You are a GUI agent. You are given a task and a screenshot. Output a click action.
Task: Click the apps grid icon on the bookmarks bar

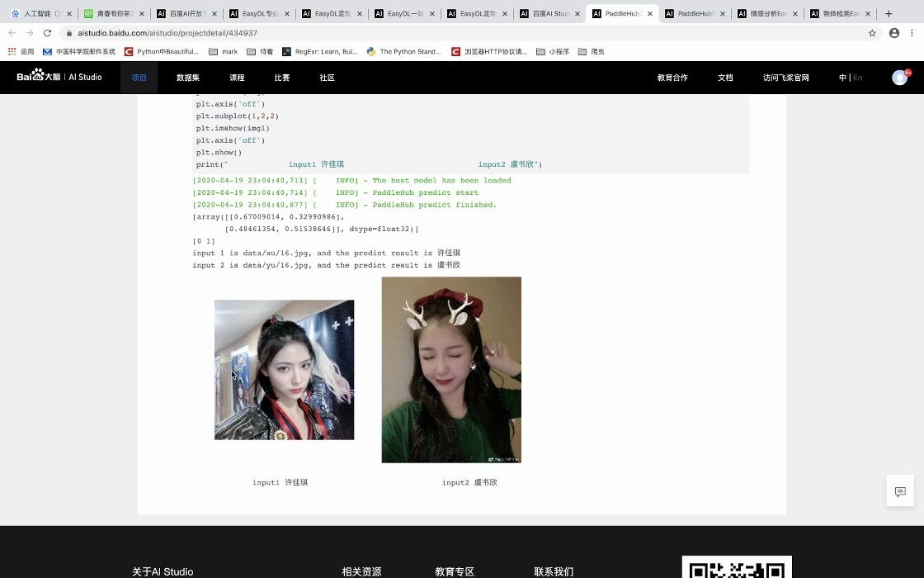12,51
